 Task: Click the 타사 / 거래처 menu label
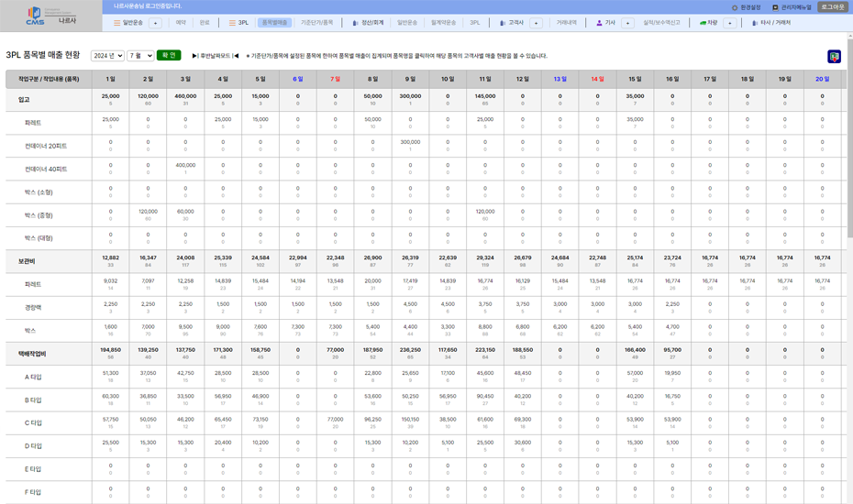tap(775, 23)
